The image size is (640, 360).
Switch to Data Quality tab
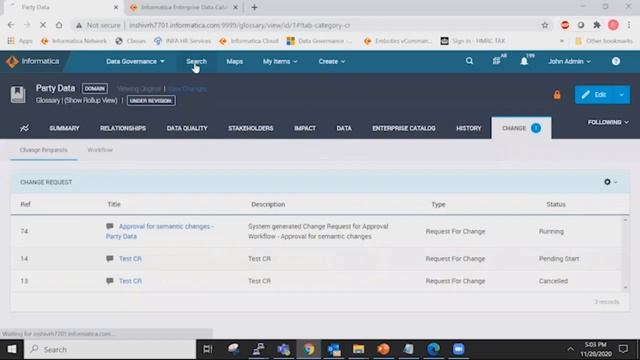(x=187, y=128)
